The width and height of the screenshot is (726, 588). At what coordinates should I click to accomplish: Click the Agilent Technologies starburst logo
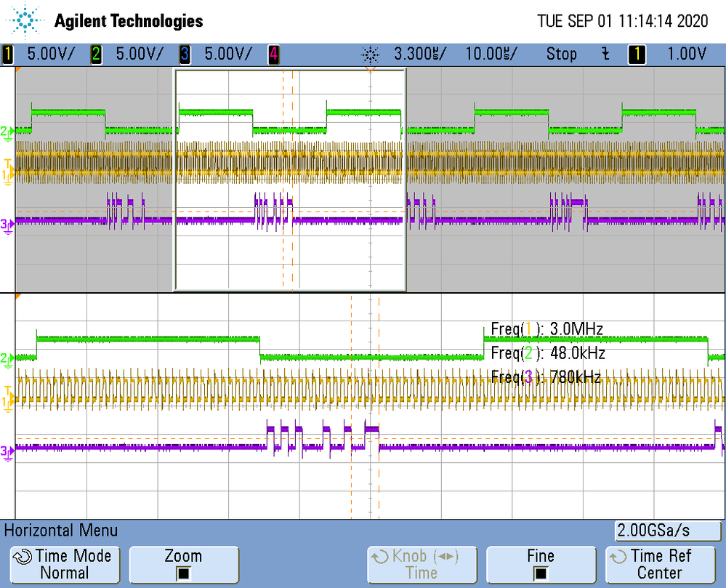tap(24, 20)
